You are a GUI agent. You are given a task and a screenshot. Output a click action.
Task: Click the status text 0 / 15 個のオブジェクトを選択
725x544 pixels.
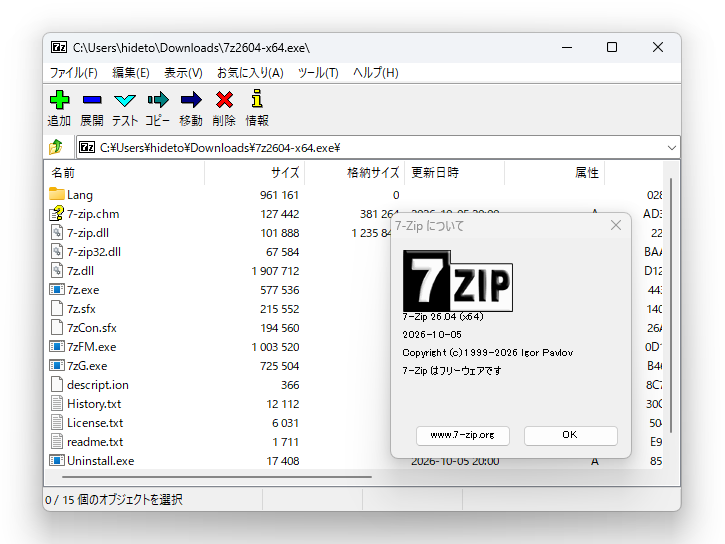(114, 500)
